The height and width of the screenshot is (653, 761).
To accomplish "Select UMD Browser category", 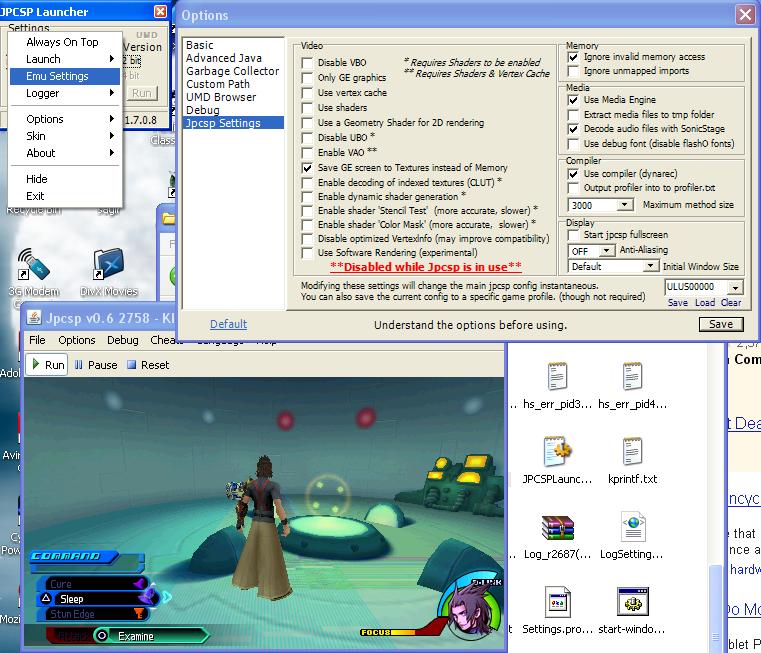I will pos(233,97).
